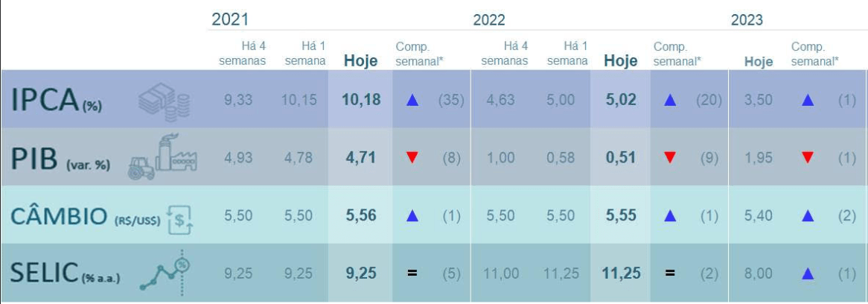
Task: Click the IPCA (%) row label
Action: [x=57, y=101]
